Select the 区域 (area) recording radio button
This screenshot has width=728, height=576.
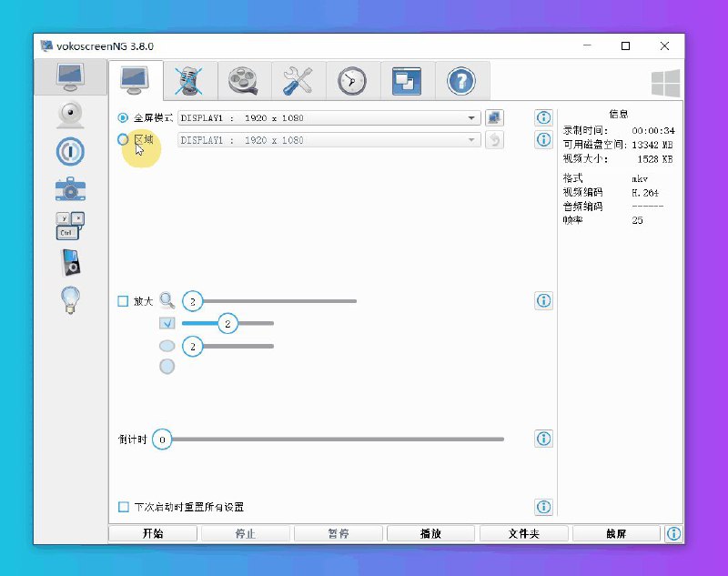pyautogui.click(x=124, y=139)
